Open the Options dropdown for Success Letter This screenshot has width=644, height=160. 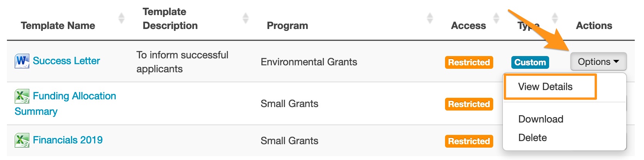598,62
